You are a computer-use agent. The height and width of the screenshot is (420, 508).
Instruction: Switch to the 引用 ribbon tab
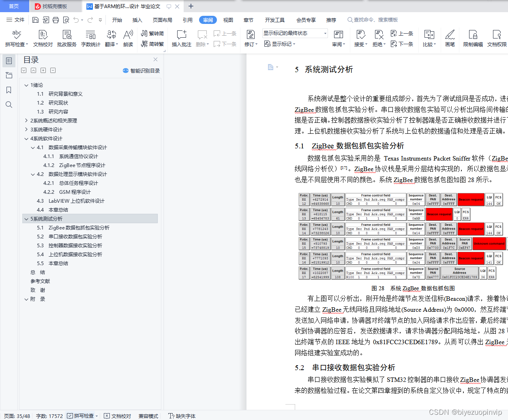click(x=187, y=20)
